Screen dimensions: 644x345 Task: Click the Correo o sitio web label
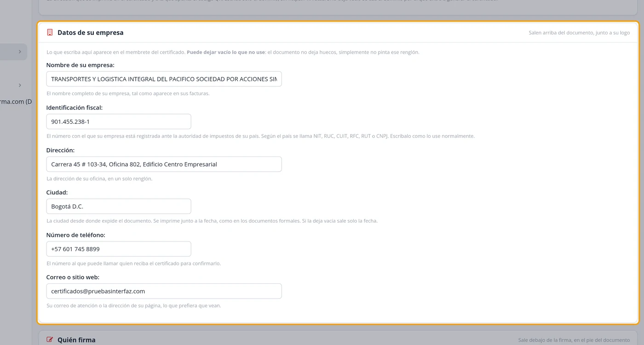tap(73, 277)
